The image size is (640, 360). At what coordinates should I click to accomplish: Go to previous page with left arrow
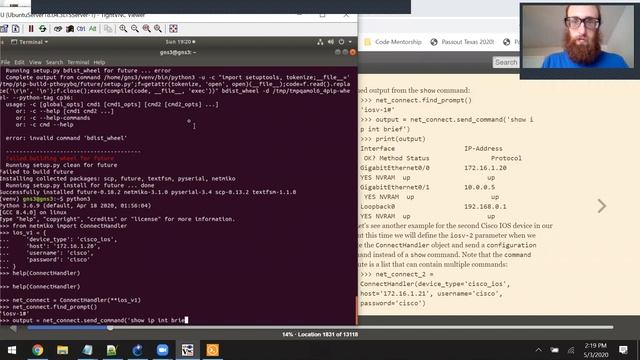[x=13, y=329]
